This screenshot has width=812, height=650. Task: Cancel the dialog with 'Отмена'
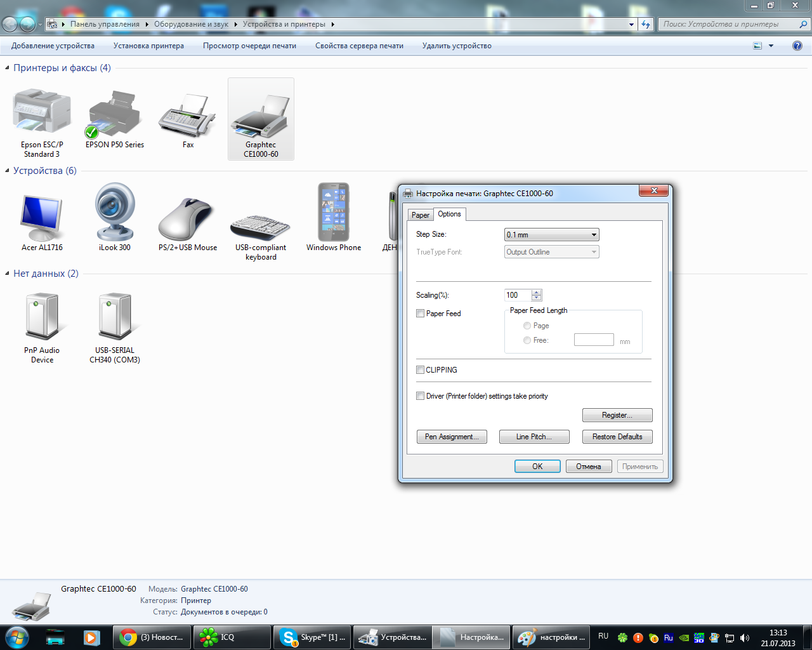(x=589, y=467)
